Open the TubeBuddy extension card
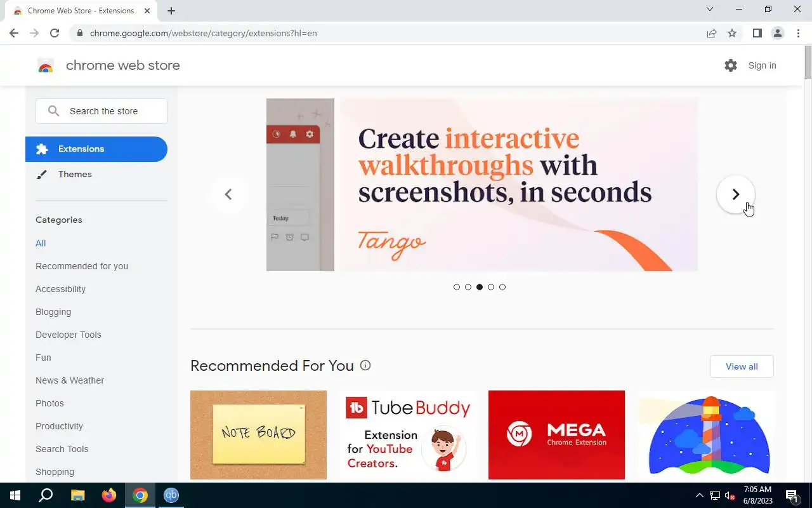The image size is (812, 508). tap(407, 435)
